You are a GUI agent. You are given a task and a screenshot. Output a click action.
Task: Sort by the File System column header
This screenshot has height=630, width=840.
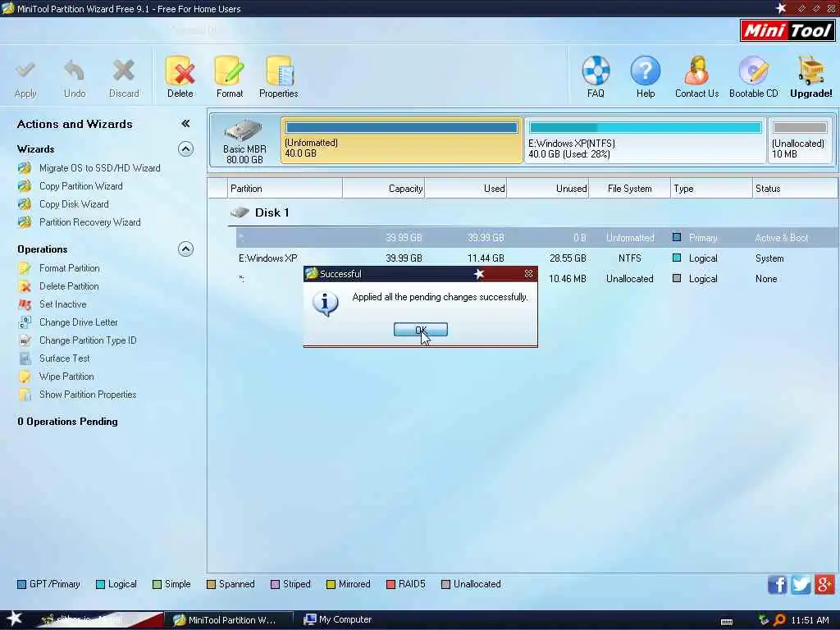pos(629,189)
